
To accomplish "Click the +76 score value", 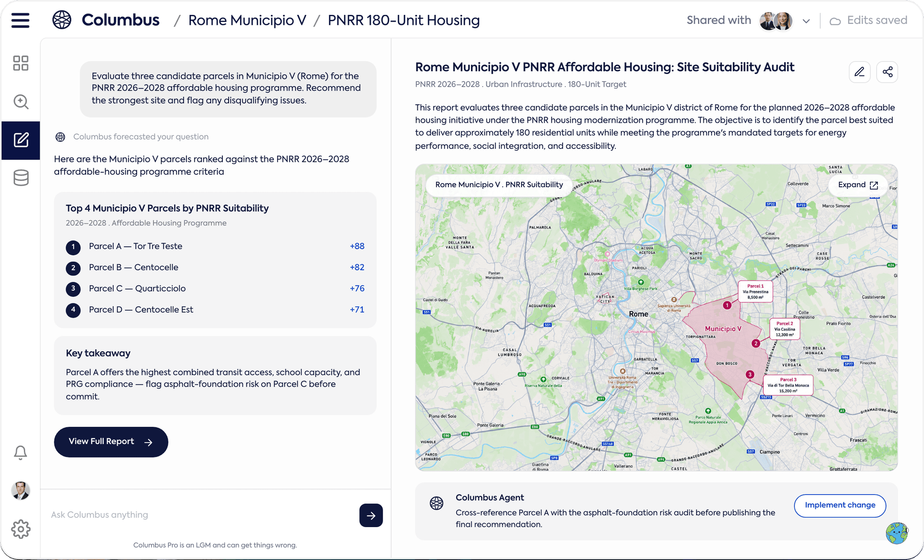I will point(357,289).
